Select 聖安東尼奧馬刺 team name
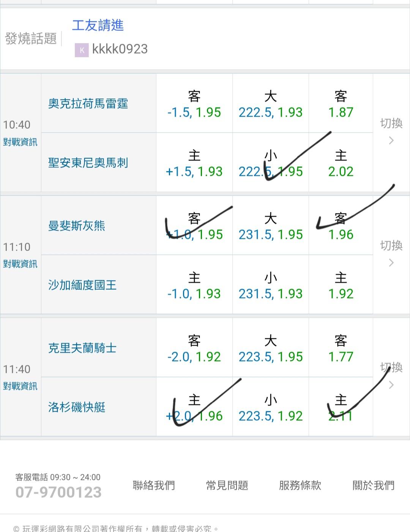Screen dimensions: 410x532 88,163
